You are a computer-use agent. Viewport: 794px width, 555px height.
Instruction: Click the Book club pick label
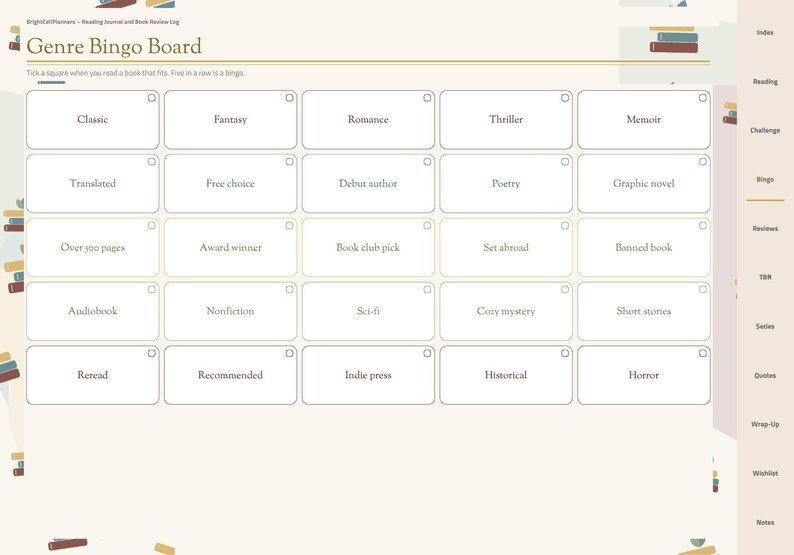pos(368,248)
